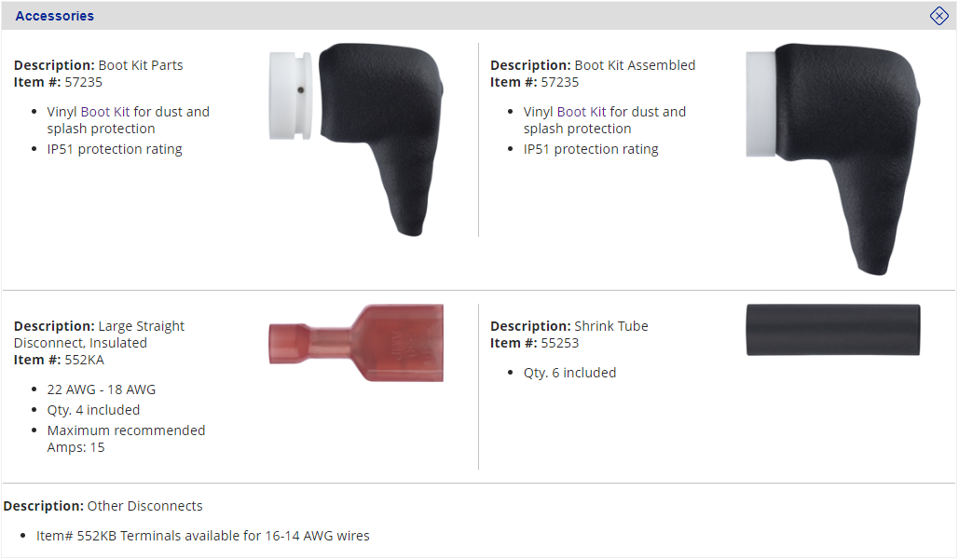Click the Qty. 4 included bullet
Image resolution: width=959 pixels, height=560 pixels.
click(93, 410)
